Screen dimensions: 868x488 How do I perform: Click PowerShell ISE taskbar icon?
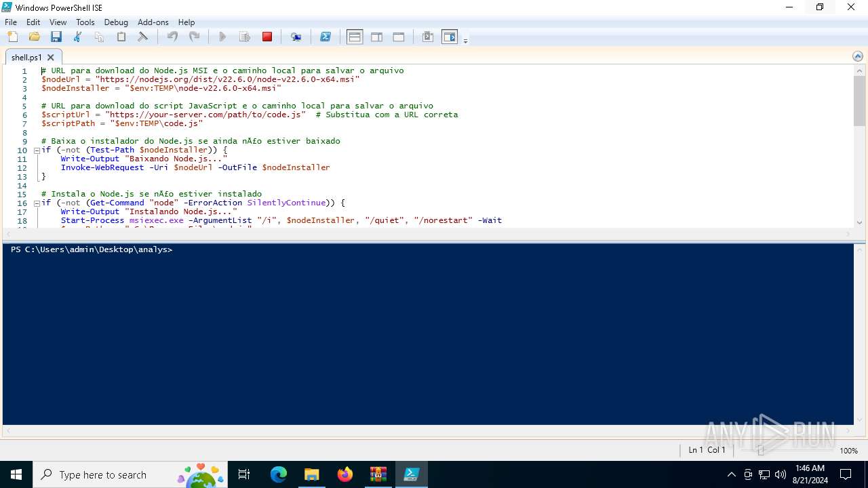(412, 474)
